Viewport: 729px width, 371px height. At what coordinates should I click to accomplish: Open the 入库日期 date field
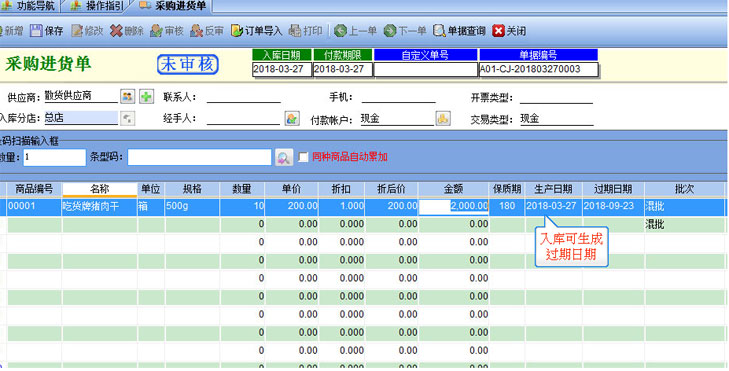(x=281, y=69)
